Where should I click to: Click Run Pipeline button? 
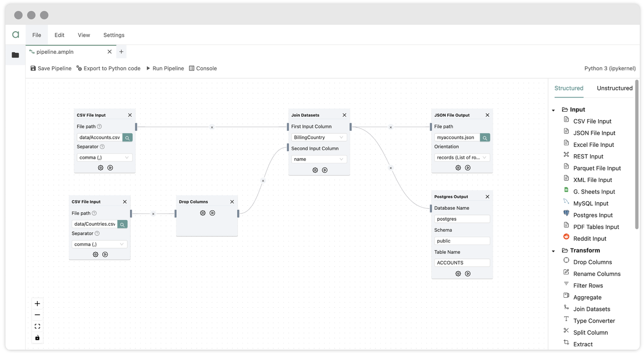point(165,68)
